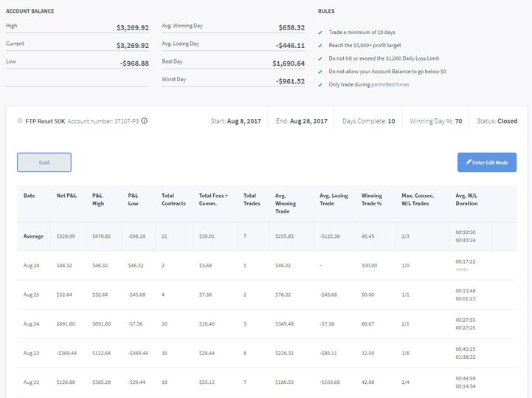The height and width of the screenshot is (398, 532).
Task: Click the P&L Low column header
Action: [x=133, y=199]
